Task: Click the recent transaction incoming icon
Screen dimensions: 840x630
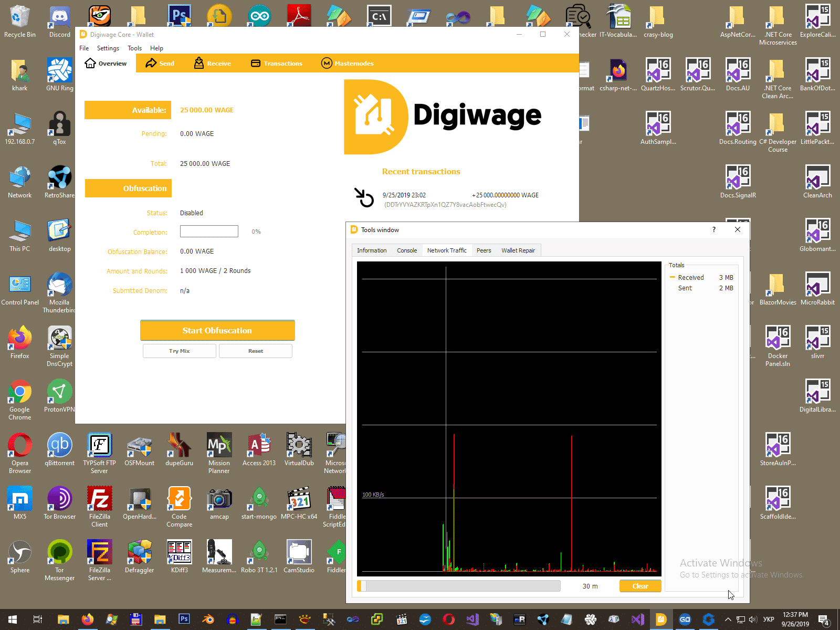Action: [x=364, y=198]
